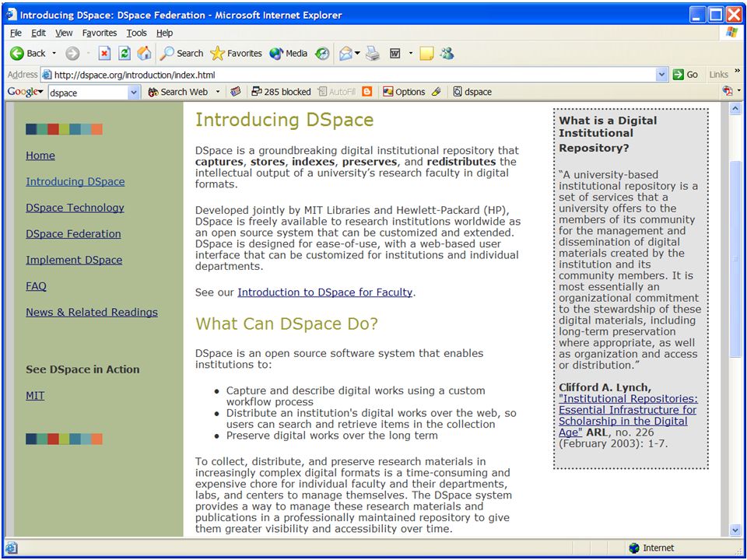Open the Edit menu
747x560 pixels.
tap(38, 33)
